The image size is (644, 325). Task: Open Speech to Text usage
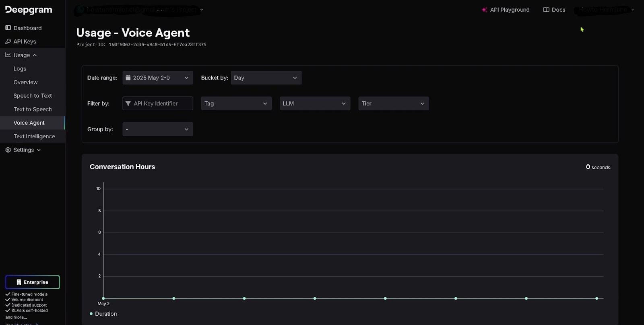pyautogui.click(x=33, y=96)
